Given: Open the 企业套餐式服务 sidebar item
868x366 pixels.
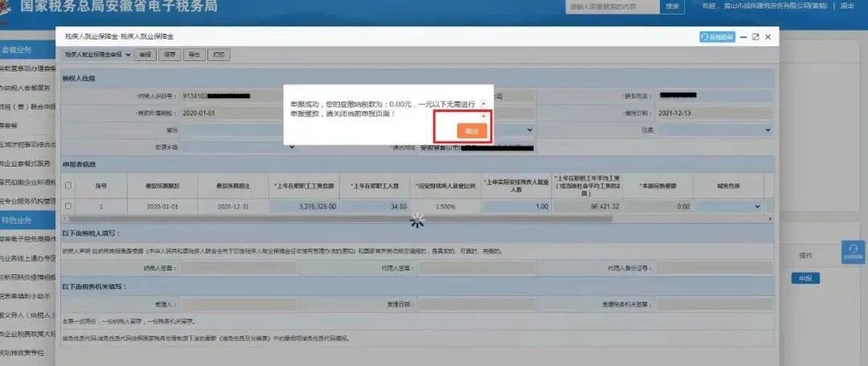Looking at the screenshot, I should coord(27,163).
